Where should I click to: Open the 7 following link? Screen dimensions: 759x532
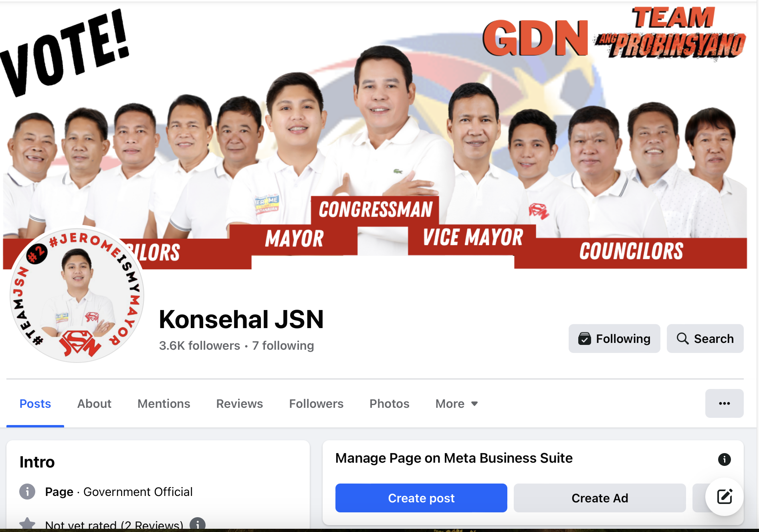pos(283,345)
